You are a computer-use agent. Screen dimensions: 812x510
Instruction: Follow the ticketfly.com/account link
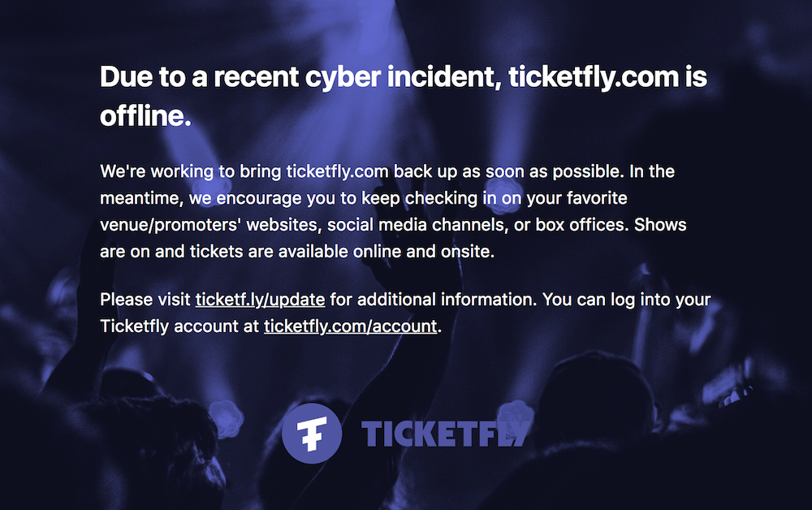351,326
